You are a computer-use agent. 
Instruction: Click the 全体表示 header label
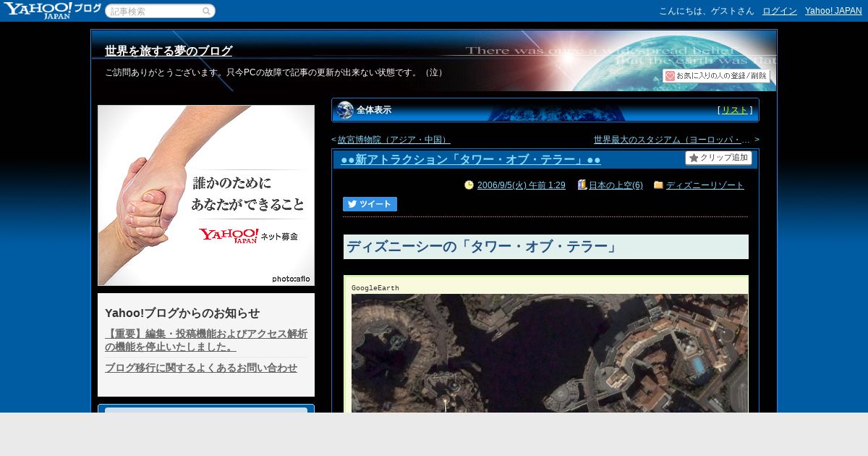[x=374, y=110]
